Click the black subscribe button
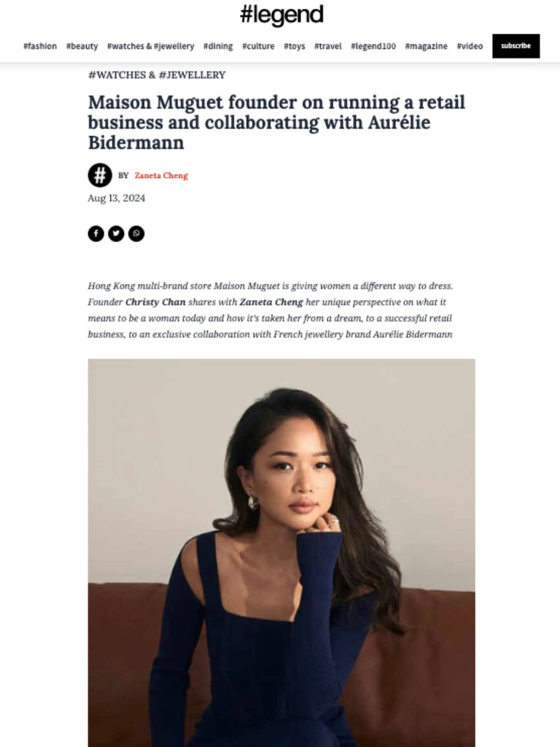Image resolution: width=560 pixels, height=747 pixels. (516, 46)
